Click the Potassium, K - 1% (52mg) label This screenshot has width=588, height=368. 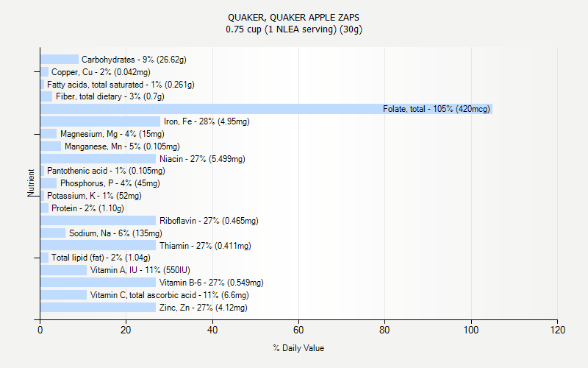94,196
